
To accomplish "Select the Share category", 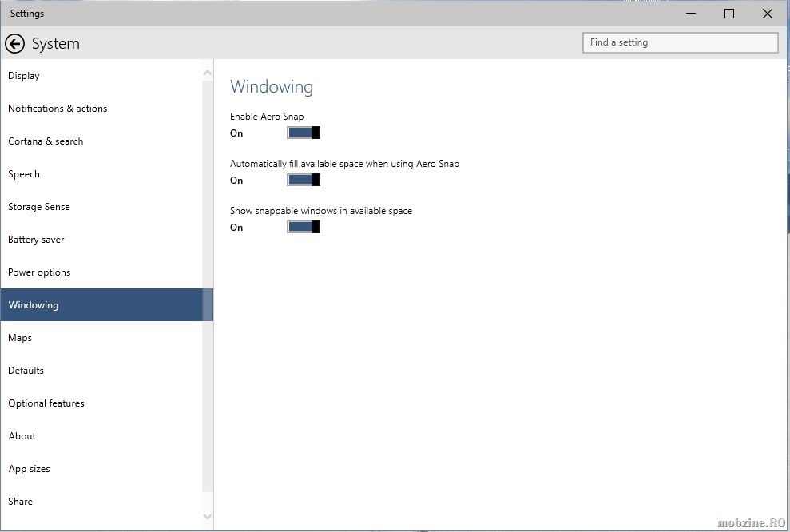I will coord(101,502).
